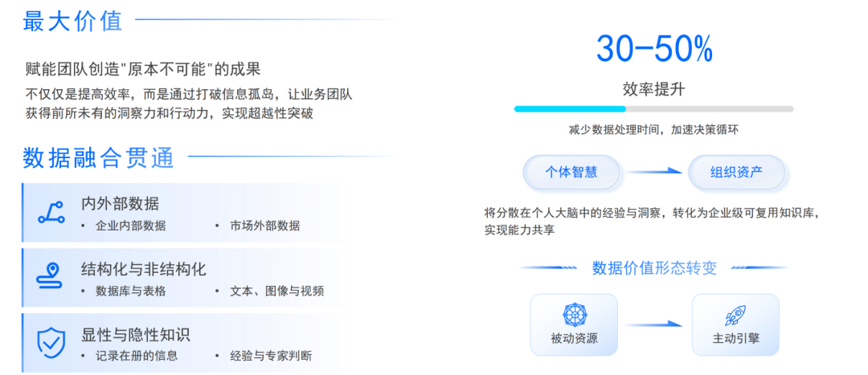Click the 30-50% statistic text
The height and width of the screenshot is (375, 868).
(654, 48)
